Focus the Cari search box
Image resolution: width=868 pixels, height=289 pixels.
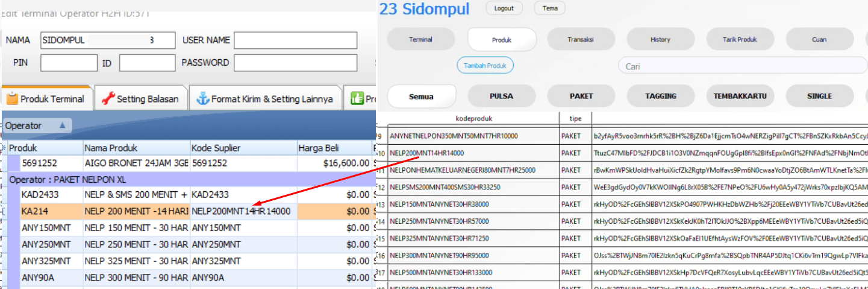pyautogui.click(x=743, y=66)
